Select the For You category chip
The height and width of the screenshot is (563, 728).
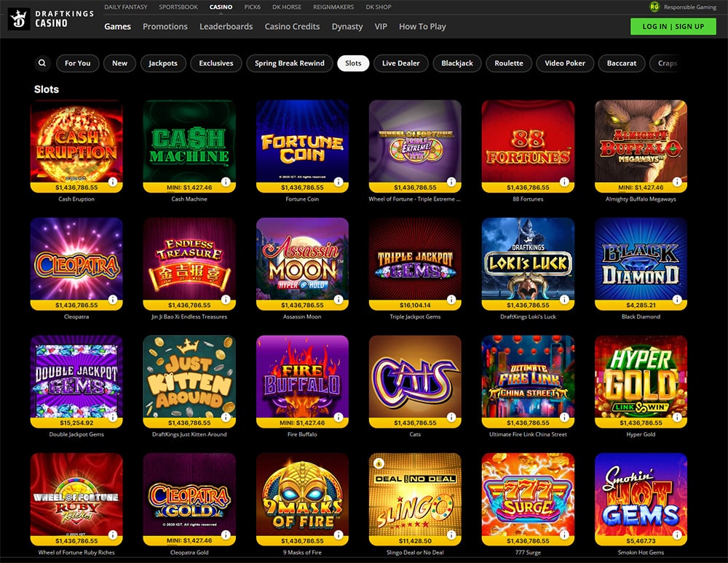pyautogui.click(x=78, y=63)
